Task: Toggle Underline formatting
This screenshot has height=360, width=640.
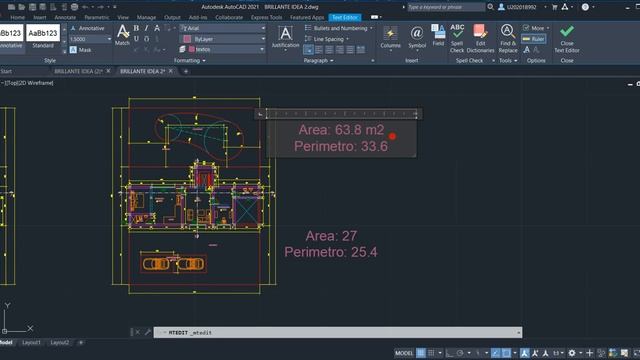Action: tap(136, 39)
